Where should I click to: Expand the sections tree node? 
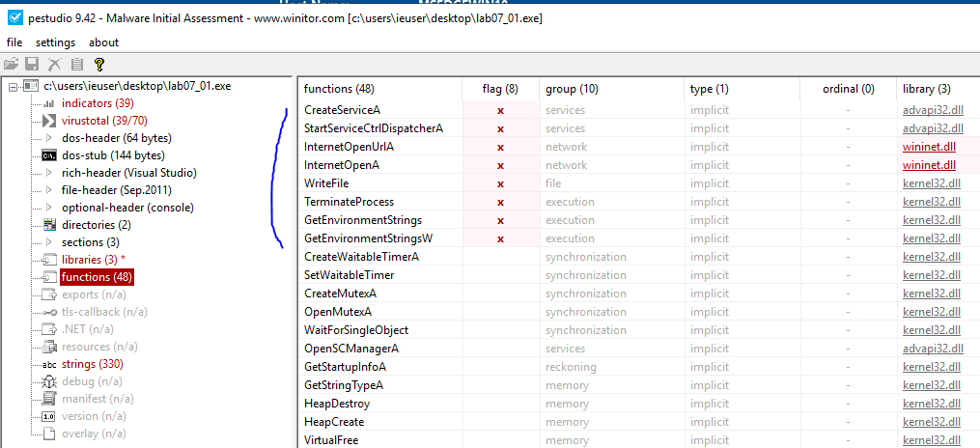(49, 242)
